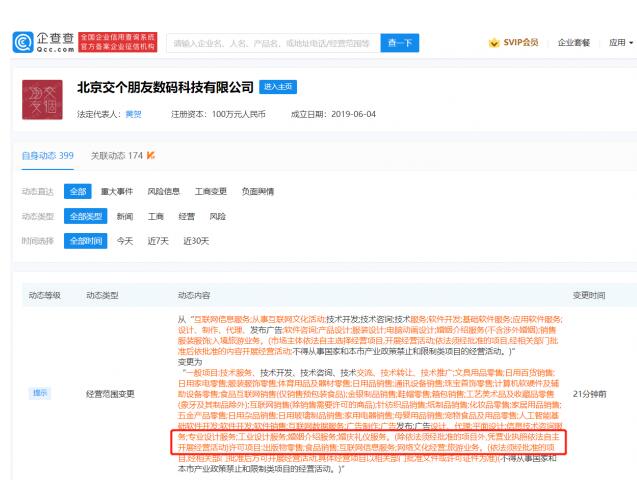Filter time range to 近7天

click(158, 241)
